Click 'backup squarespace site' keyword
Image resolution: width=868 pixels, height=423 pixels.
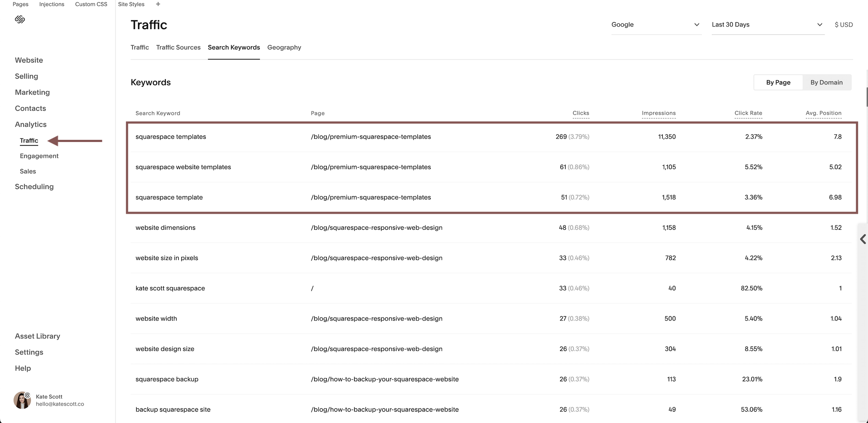[173, 410]
